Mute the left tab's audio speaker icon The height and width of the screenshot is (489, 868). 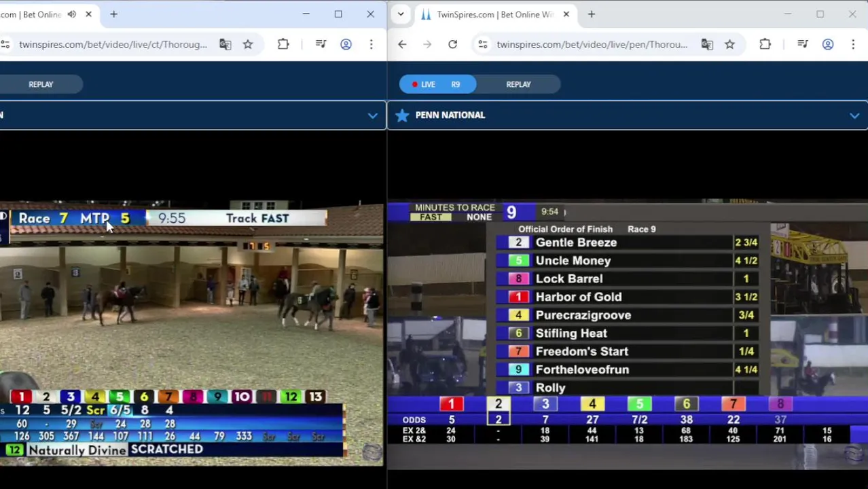72,14
